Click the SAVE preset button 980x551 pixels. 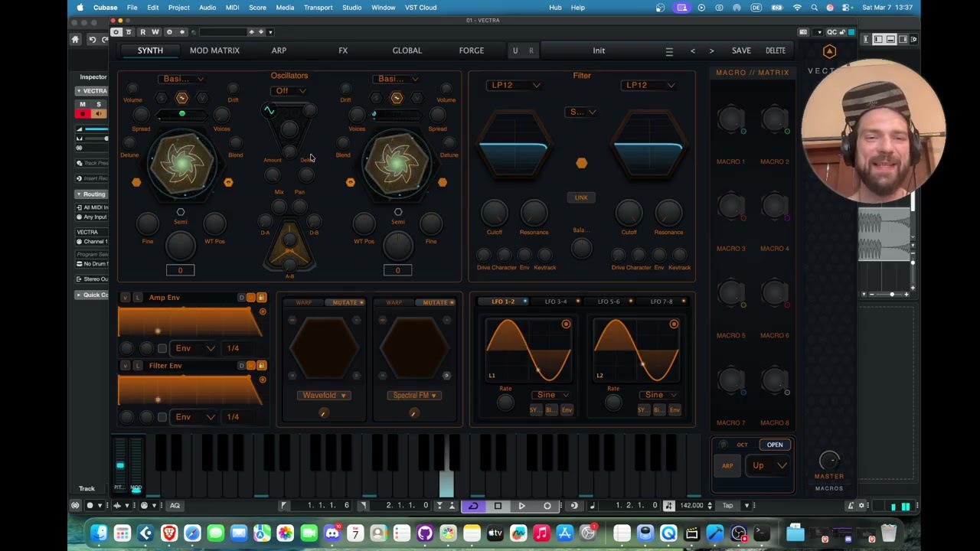[x=741, y=51]
